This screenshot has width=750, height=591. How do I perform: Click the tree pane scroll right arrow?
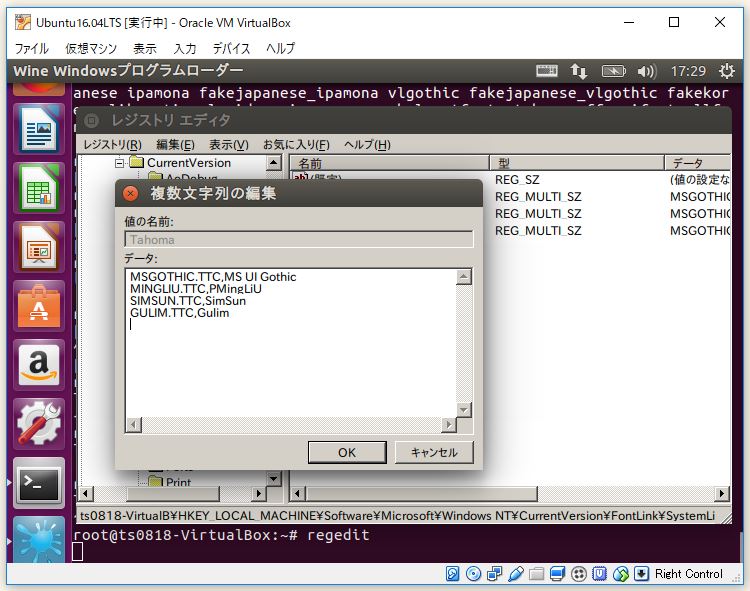tap(258, 493)
